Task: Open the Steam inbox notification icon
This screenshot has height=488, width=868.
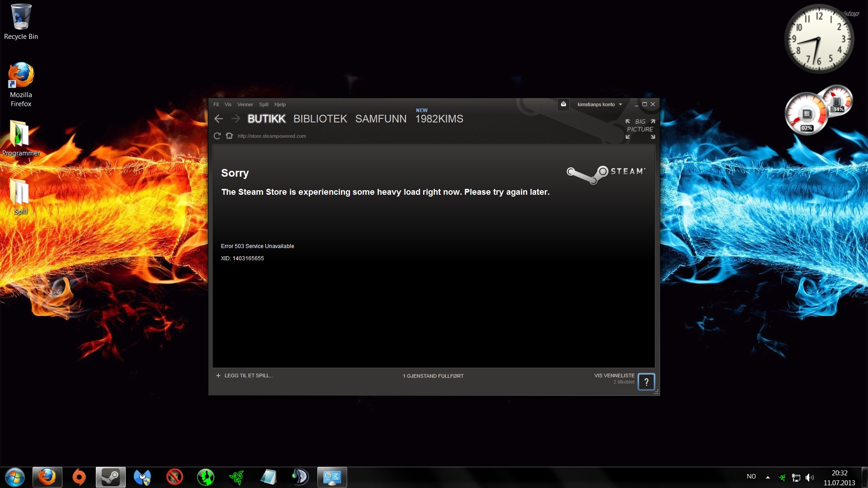Action: point(563,104)
